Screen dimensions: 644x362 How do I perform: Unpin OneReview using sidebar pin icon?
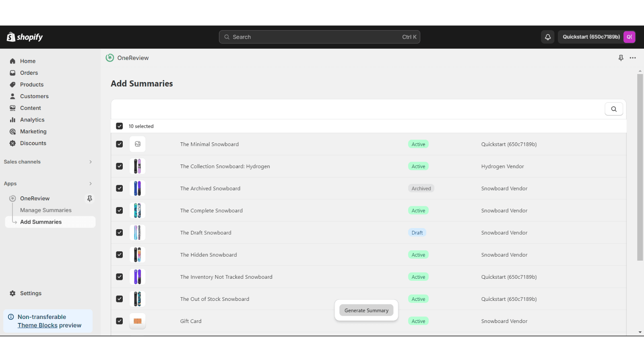pos(89,198)
